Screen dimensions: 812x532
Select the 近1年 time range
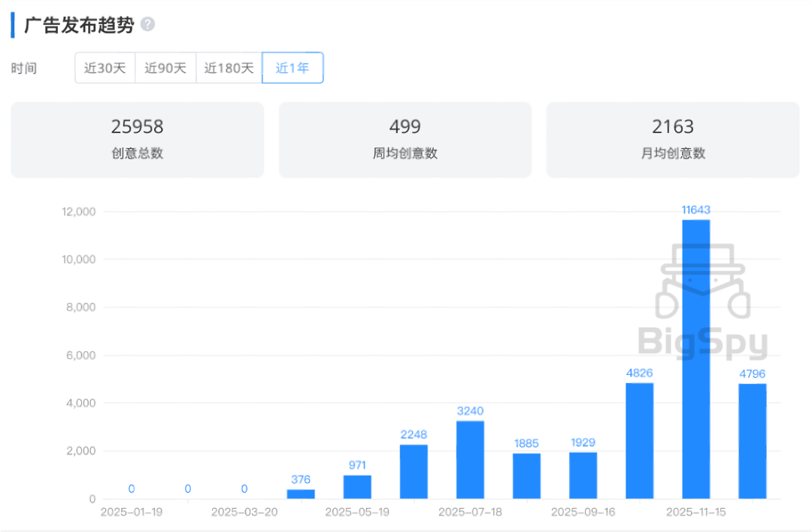click(x=292, y=68)
